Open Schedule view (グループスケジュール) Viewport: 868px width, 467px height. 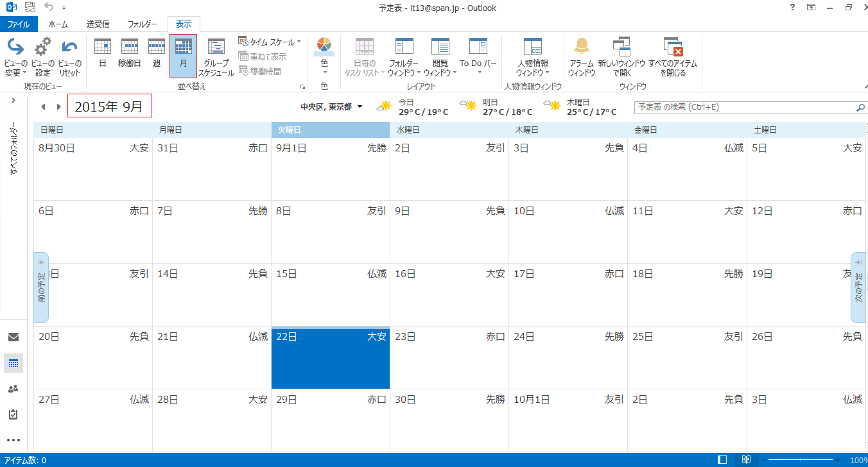click(216, 57)
